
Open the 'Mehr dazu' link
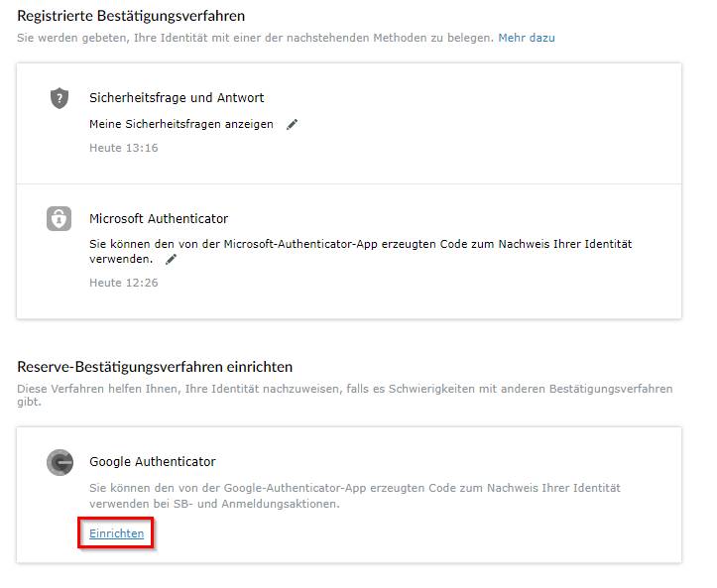(527, 38)
